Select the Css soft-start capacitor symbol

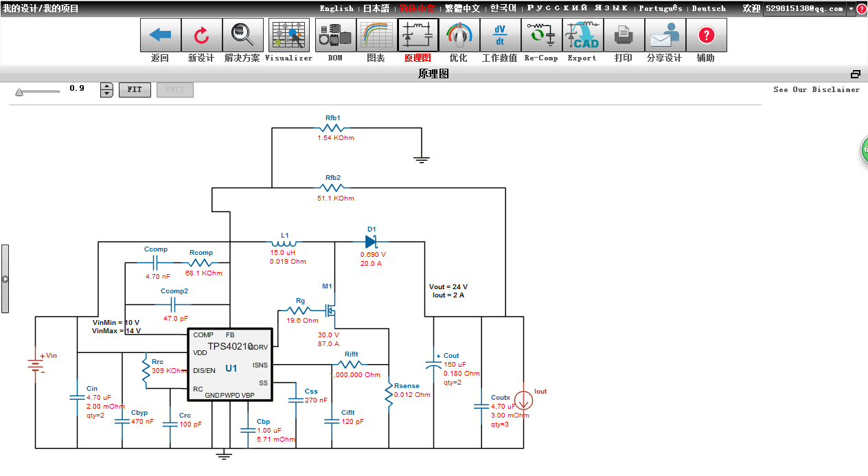(296, 399)
